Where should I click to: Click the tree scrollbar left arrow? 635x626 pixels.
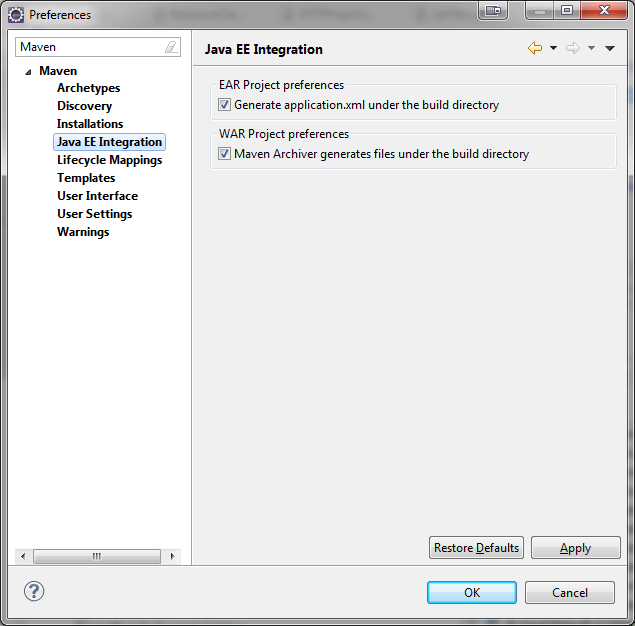[23, 556]
